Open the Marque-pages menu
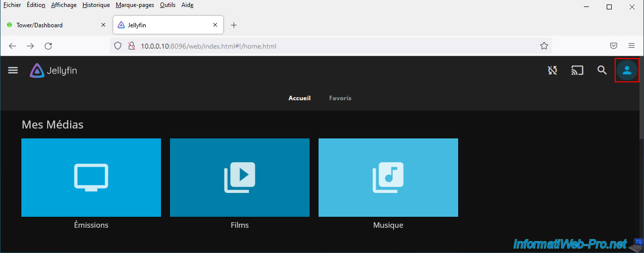The height and width of the screenshot is (253, 644). coord(135,5)
